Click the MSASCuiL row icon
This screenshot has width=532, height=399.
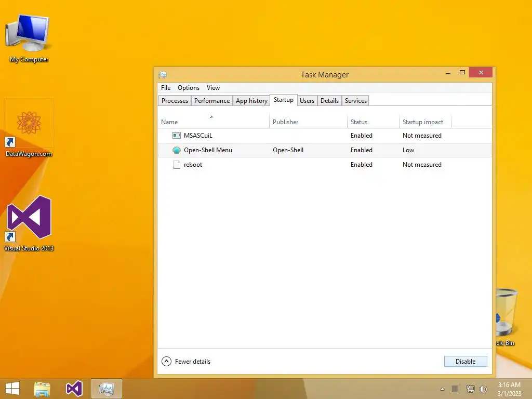177,136
